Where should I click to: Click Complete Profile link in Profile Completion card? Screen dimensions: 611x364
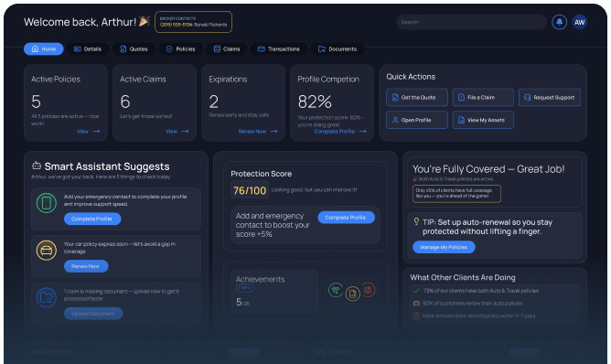pos(335,132)
